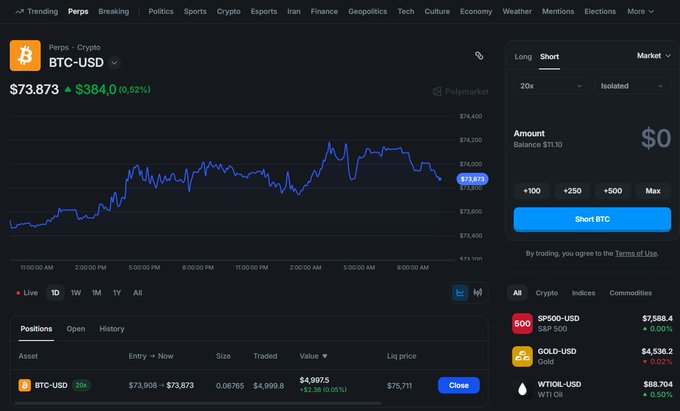Click the WTIOIL-USD oil drop icon

pyautogui.click(x=522, y=389)
